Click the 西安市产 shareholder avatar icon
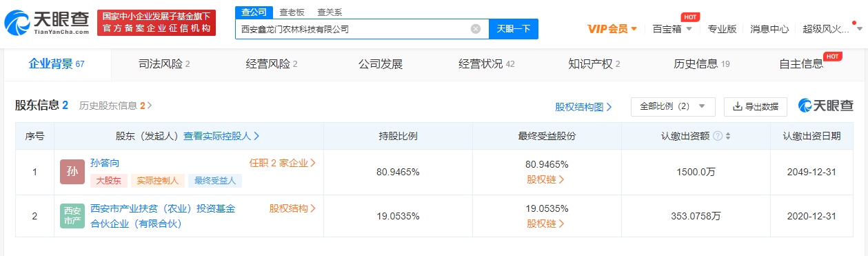 72,216
